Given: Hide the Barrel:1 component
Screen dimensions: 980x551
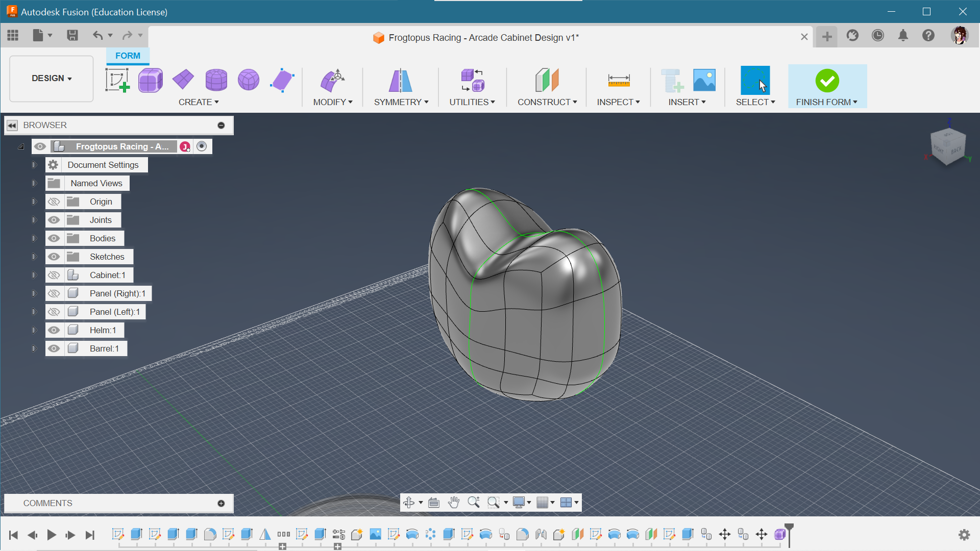Looking at the screenshot, I should (x=54, y=348).
